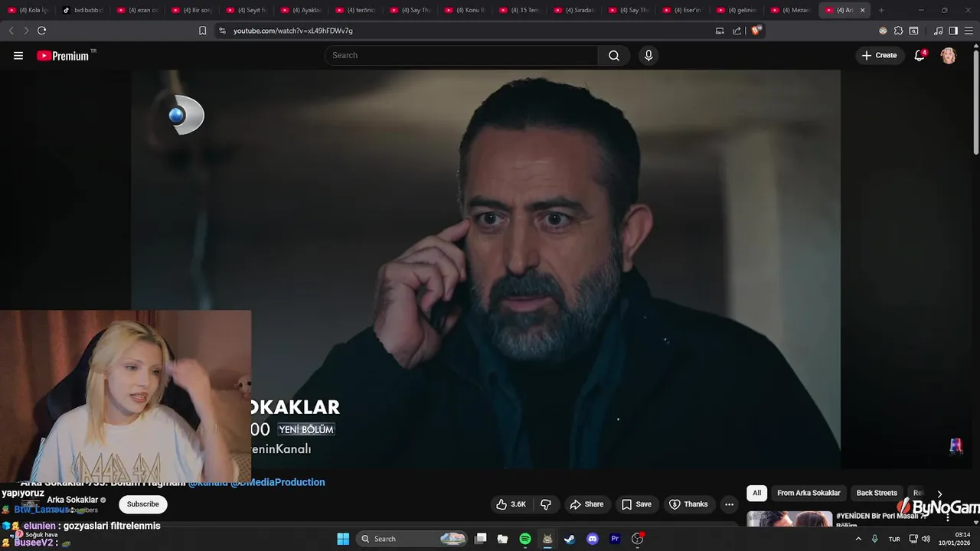Open Windows Start menu
Screen dimensions: 980x551
343,539
